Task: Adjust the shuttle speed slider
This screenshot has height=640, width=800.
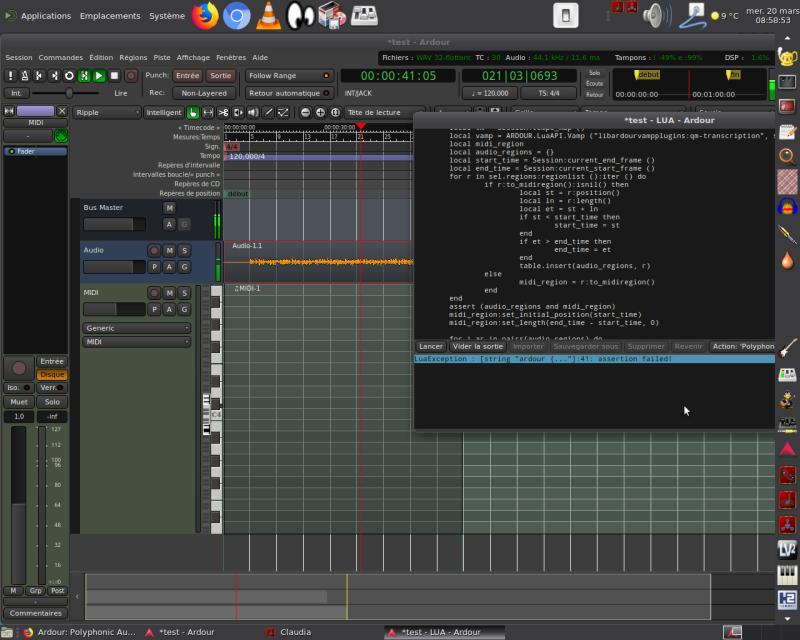Action: [68, 93]
